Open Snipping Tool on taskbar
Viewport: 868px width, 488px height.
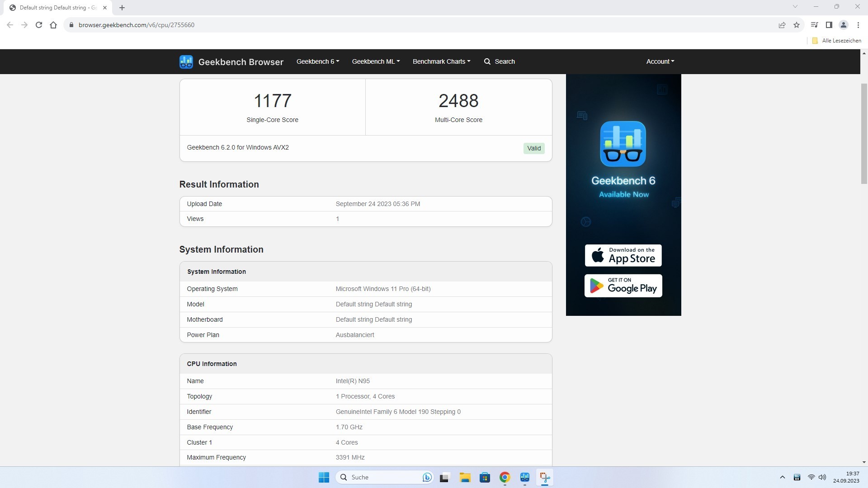pos(545,477)
